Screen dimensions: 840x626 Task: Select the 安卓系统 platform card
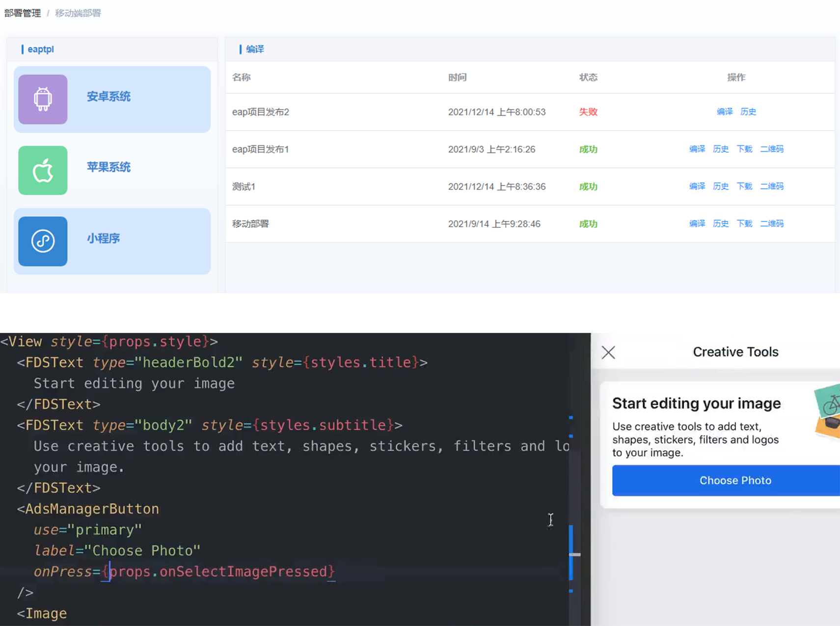(112, 99)
